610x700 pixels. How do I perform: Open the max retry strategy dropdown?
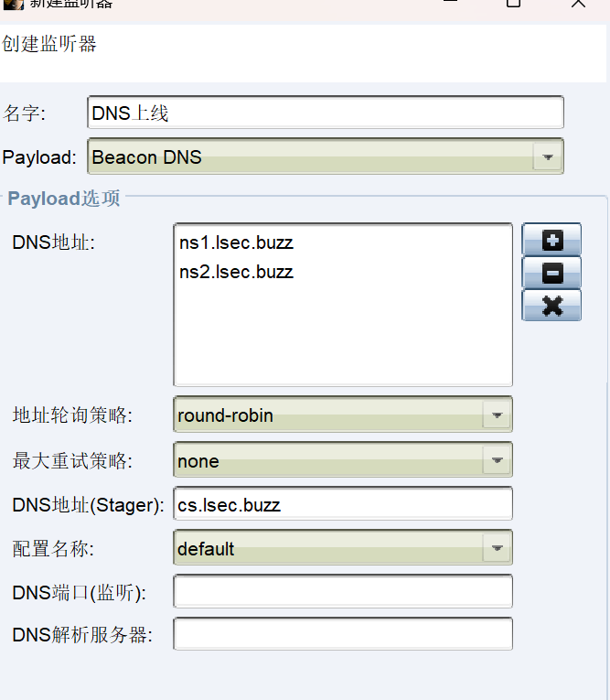496,461
